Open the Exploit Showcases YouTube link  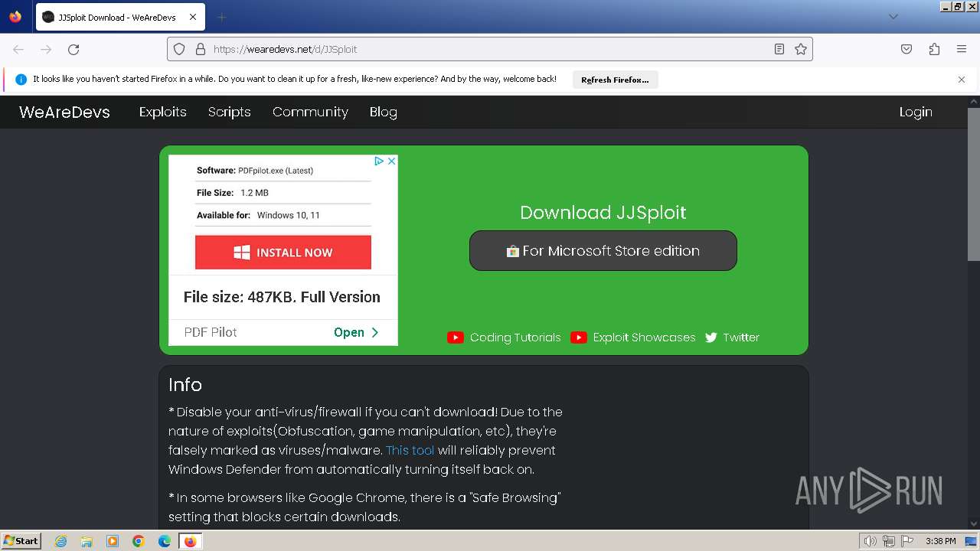click(633, 337)
